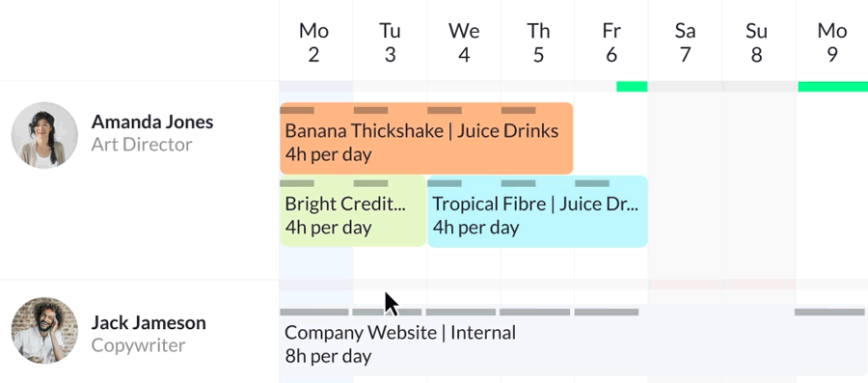The image size is (868, 383).
Task: Click the Amanda Jones name label
Action: pyautogui.click(x=152, y=122)
